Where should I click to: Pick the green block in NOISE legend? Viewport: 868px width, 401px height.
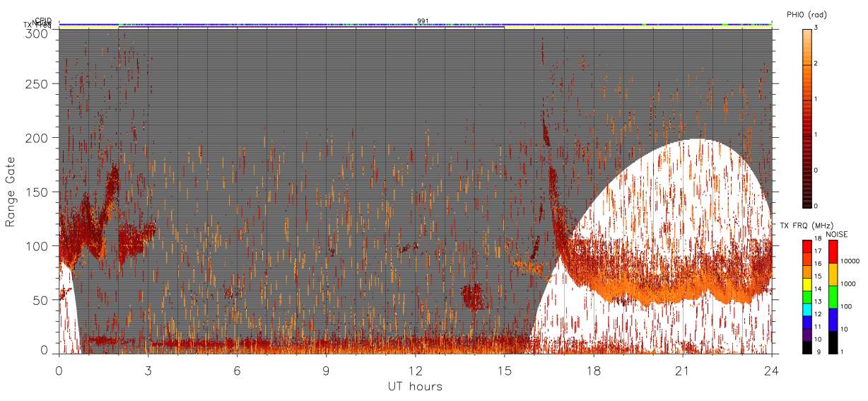(x=833, y=297)
